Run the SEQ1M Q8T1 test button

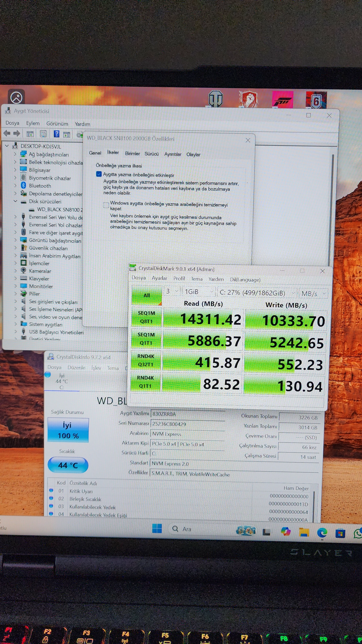146,317
